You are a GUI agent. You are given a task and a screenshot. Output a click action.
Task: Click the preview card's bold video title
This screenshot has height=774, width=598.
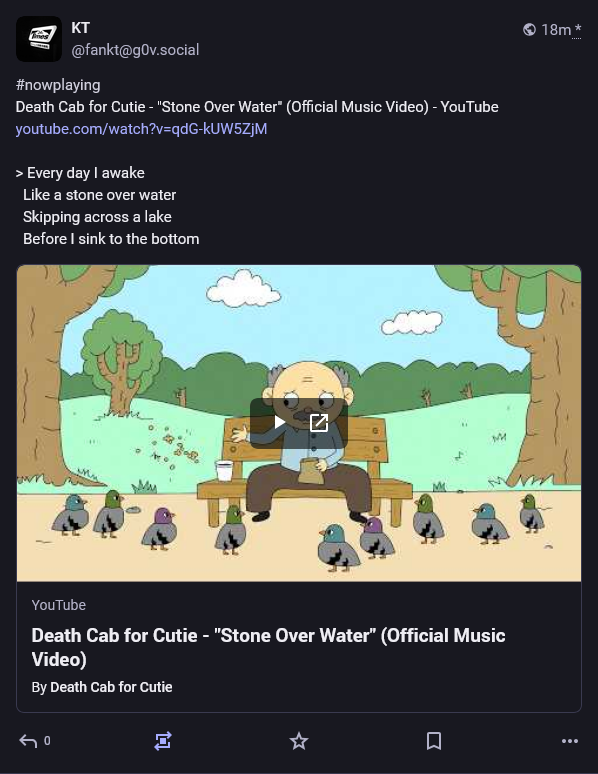[268, 647]
